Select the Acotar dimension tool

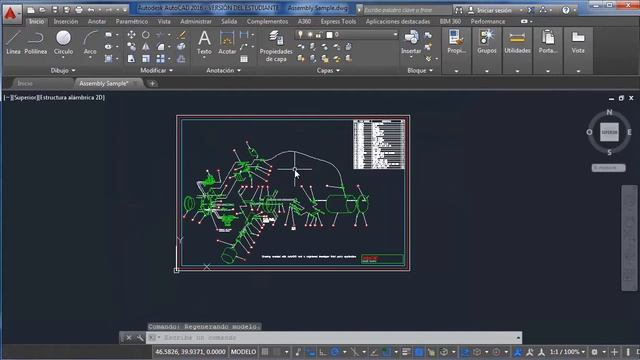pos(227,42)
